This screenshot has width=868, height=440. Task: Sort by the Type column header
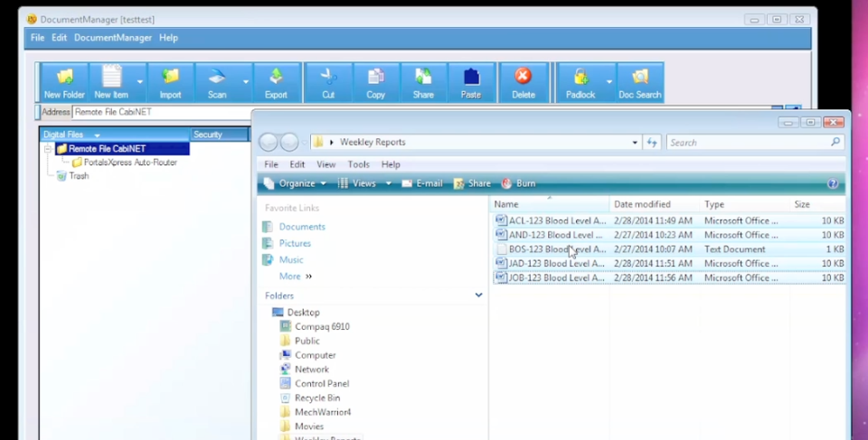[x=745, y=204]
